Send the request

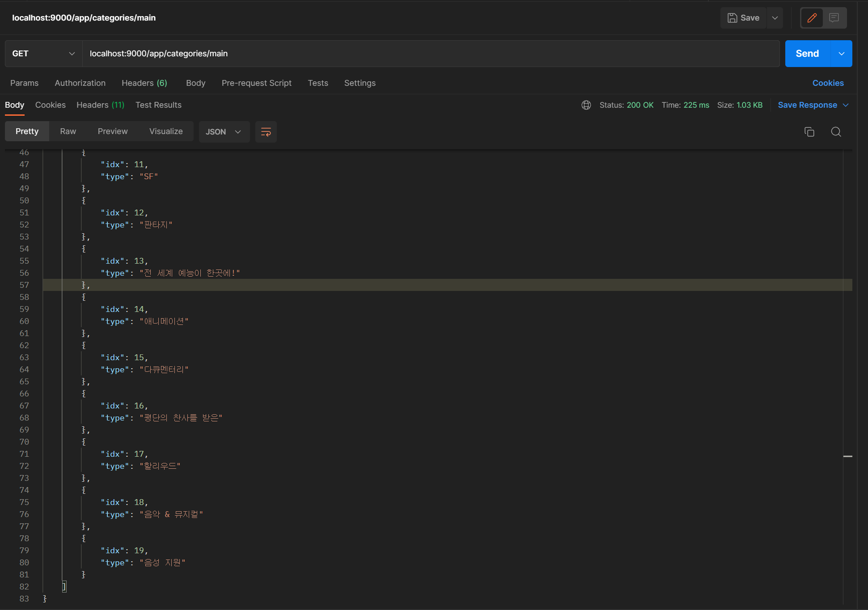click(x=808, y=54)
